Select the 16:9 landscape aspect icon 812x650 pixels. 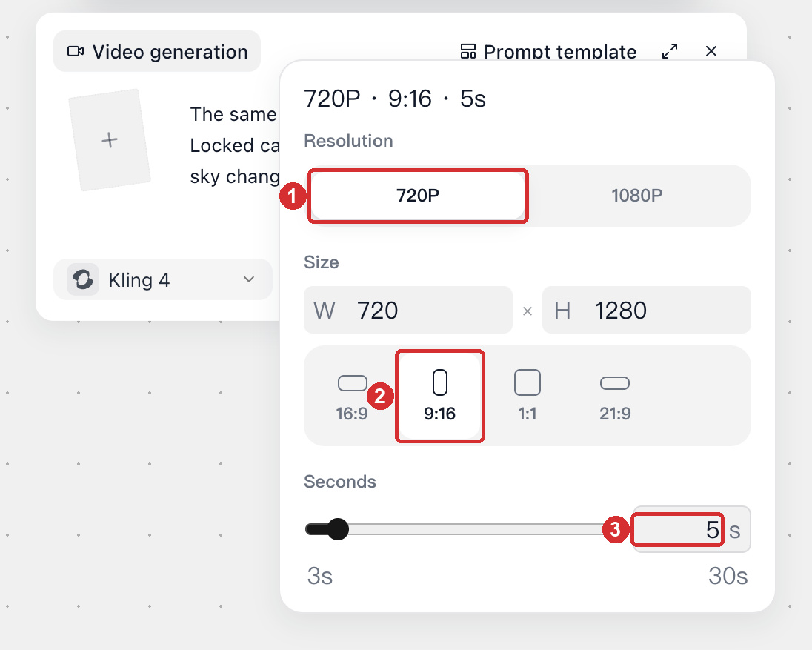pos(352,383)
